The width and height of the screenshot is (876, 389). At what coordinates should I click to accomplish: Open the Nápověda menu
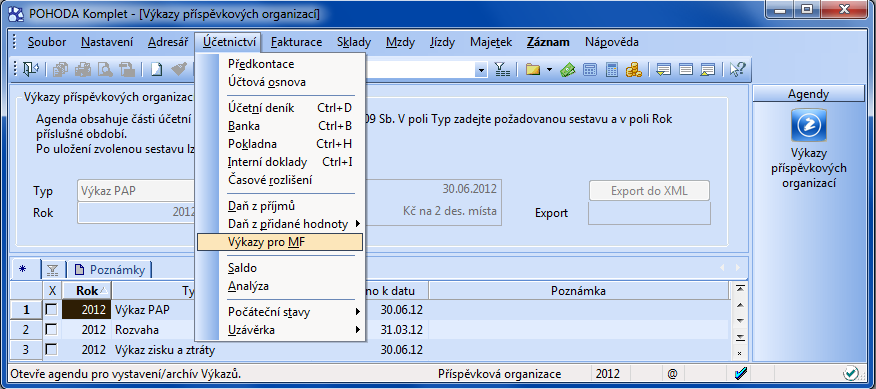(612, 42)
